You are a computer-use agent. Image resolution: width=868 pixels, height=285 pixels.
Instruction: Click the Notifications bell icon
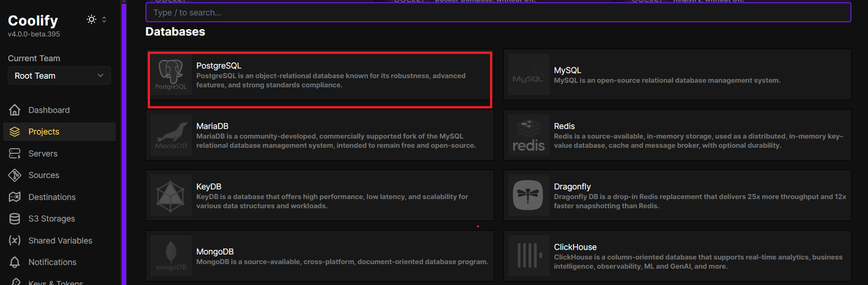pos(15,262)
